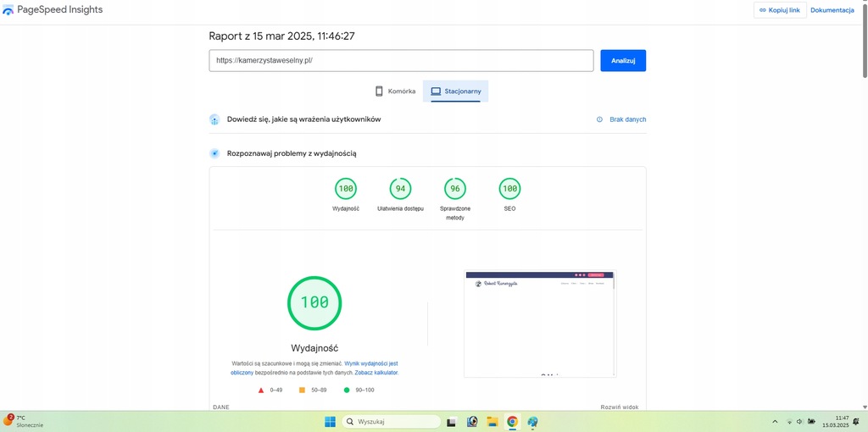The width and height of the screenshot is (868, 432).
Task: Open Windows Start menu
Action: tap(329, 421)
